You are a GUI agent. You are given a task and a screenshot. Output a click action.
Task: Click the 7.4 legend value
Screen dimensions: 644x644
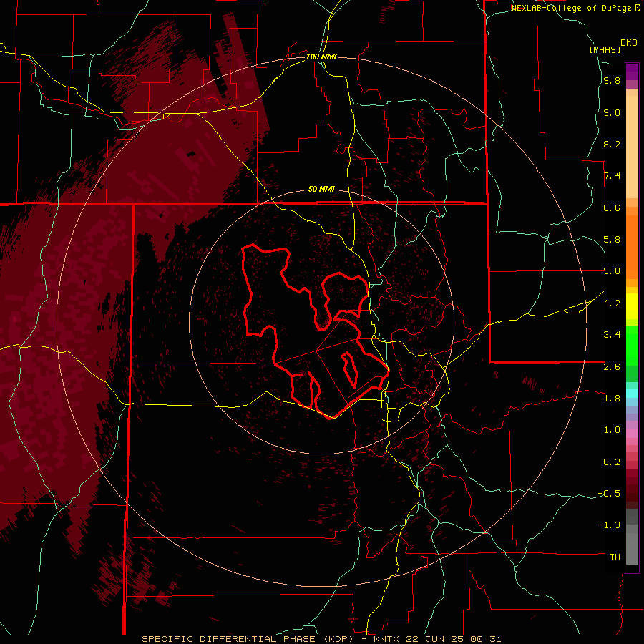pyautogui.click(x=612, y=176)
